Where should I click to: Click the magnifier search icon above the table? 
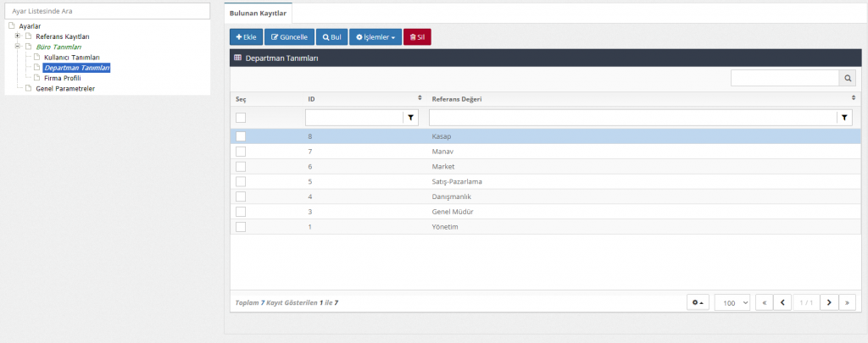pos(847,78)
